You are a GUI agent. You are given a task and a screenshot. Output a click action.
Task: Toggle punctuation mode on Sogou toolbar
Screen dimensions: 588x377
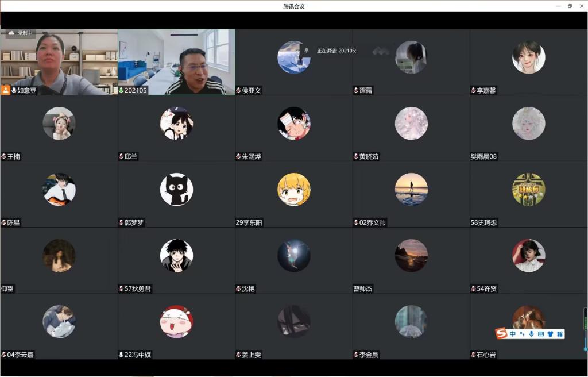522,334
